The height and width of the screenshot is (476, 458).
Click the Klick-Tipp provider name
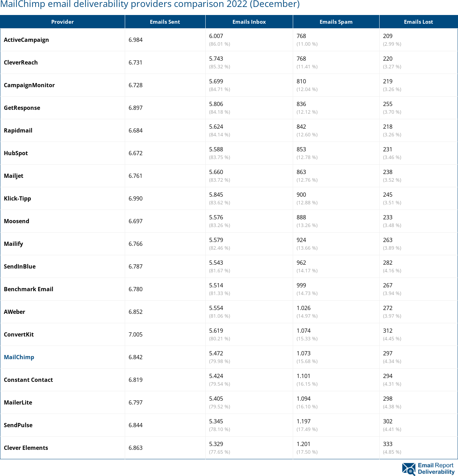17,198
